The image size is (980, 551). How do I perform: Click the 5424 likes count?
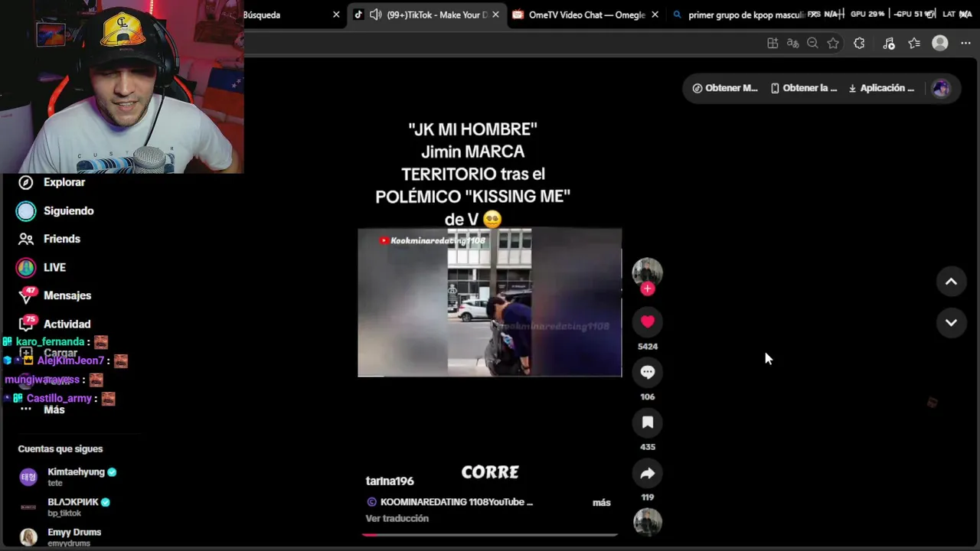pos(648,347)
